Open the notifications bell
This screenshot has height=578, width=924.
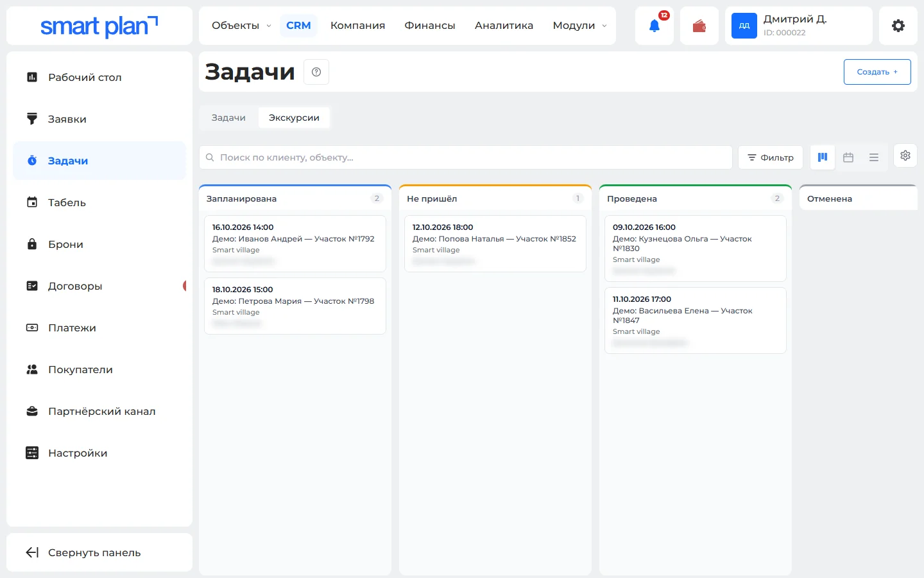tap(654, 26)
